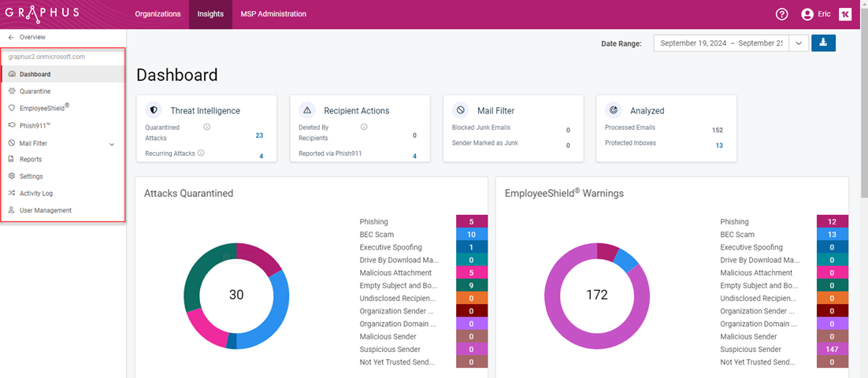The height and width of the screenshot is (378, 868).
Task: Expand the Mail Filter sidebar submenu chevron
Action: [112, 144]
